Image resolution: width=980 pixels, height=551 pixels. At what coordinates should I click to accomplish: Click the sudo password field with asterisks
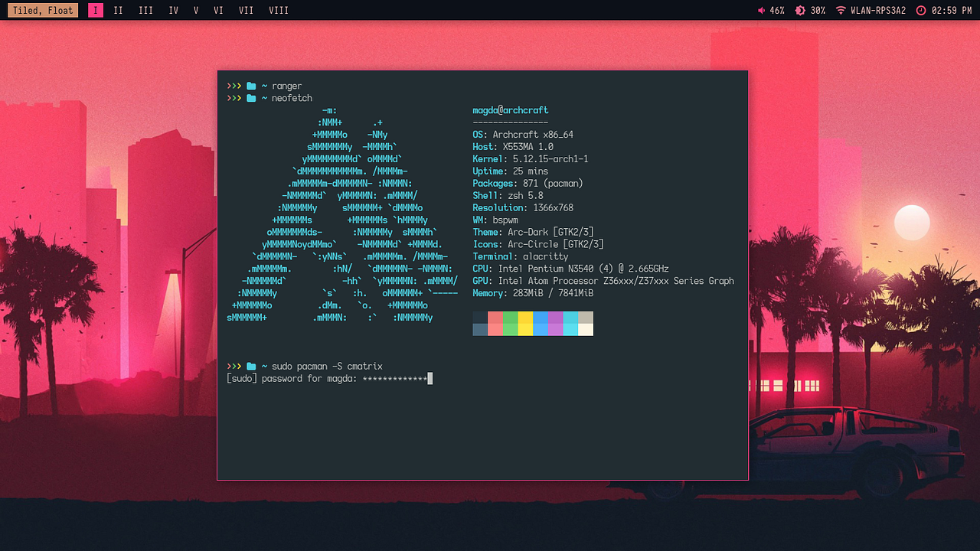(397, 379)
